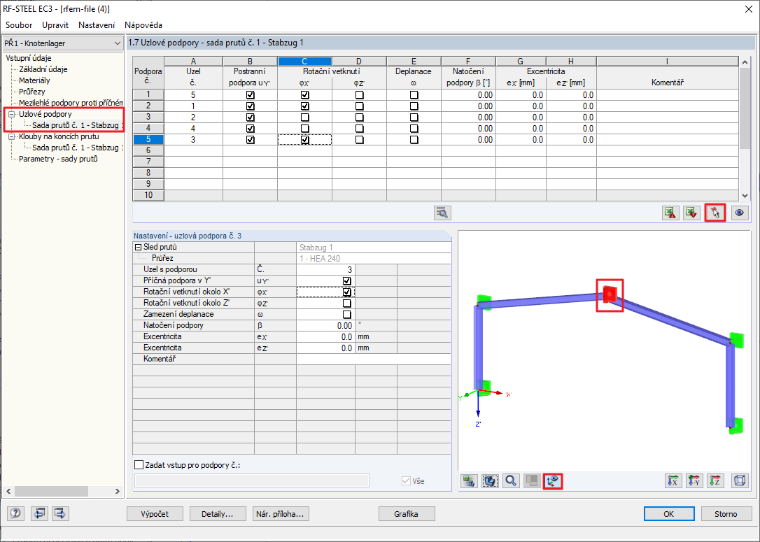
Task: Click node number cell 4 in column A
Action: click(x=193, y=128)
